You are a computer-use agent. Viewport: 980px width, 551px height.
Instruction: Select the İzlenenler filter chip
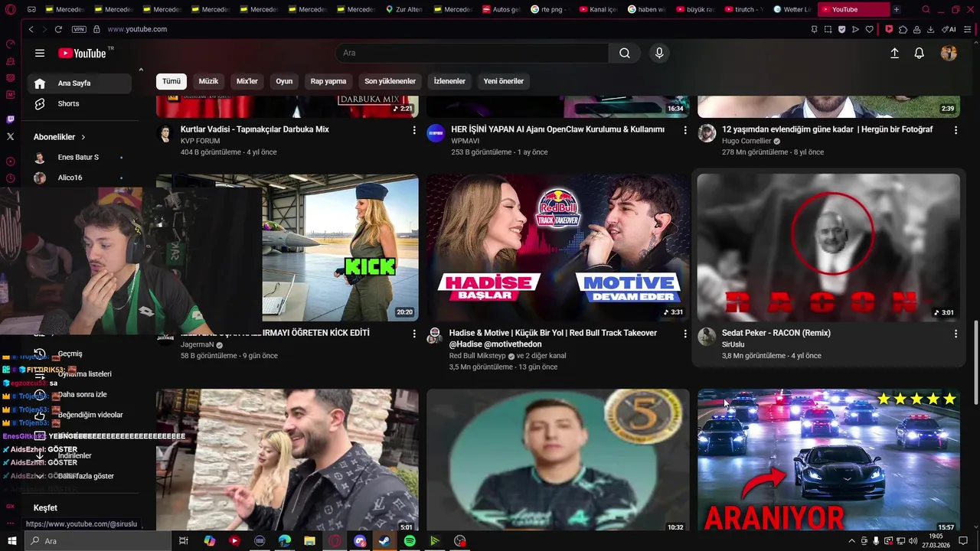pyautogui.click(x=449, y=81)
